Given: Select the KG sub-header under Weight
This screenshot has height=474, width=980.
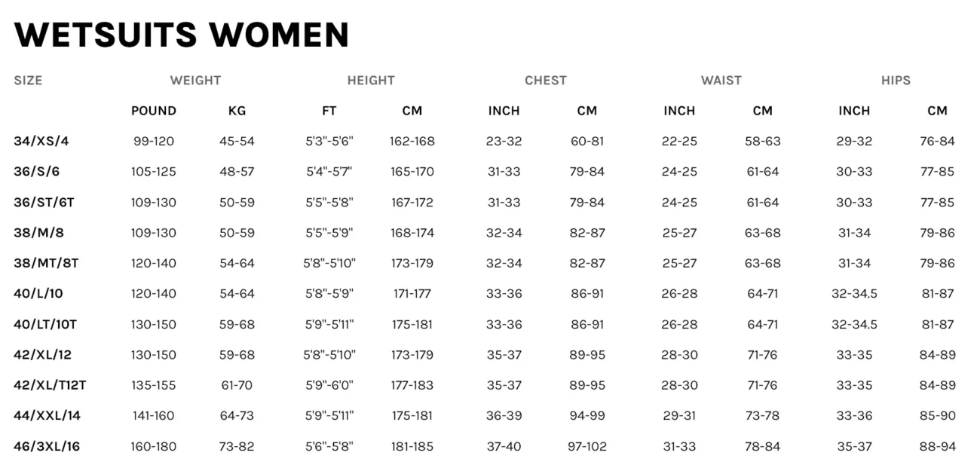Looking at the screenshot, I should pyautogui.click(x=237, y=111).
